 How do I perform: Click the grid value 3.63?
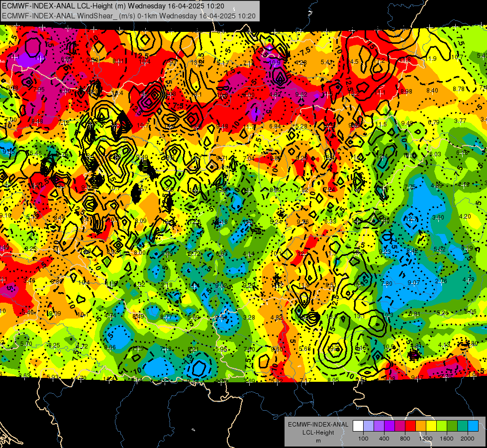24,375
